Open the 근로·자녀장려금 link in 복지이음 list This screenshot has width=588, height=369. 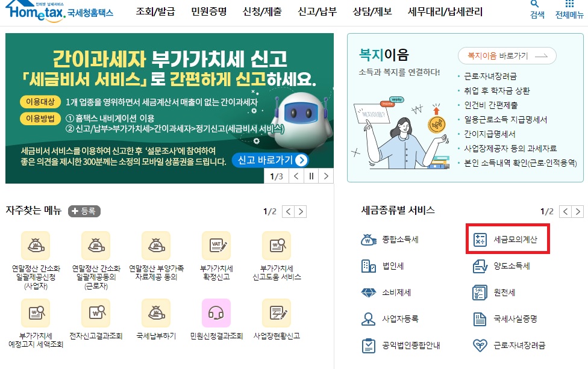(490, 76)
